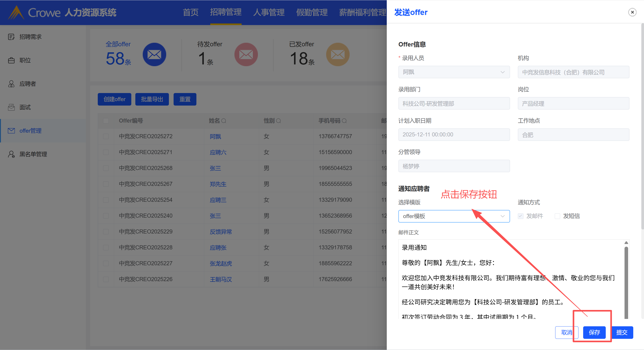Click the 招聘需求 sidebar icon
Image resolution: width=644 pixels, height=350 pixels.
pyautogui.click(x=11, y=37)
